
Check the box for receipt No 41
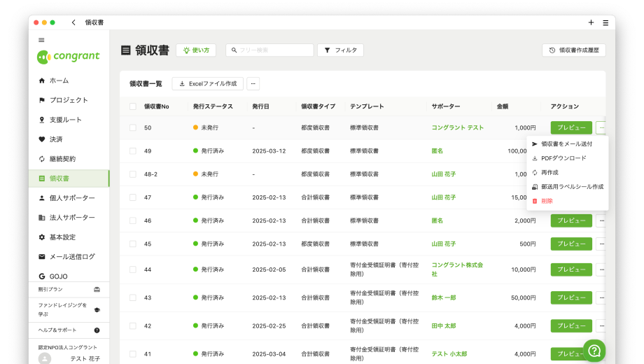pyautogui.click(x=133, y=354)
